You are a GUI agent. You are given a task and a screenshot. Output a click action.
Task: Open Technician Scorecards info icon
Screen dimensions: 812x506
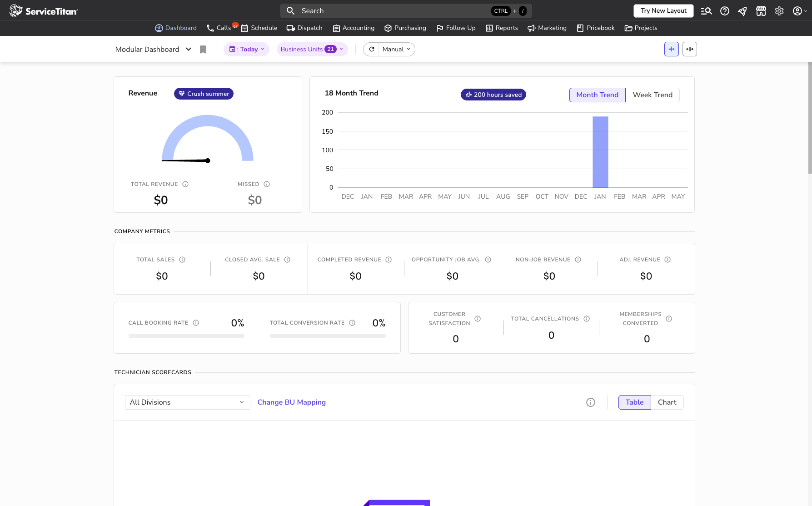tap(591, 402)
